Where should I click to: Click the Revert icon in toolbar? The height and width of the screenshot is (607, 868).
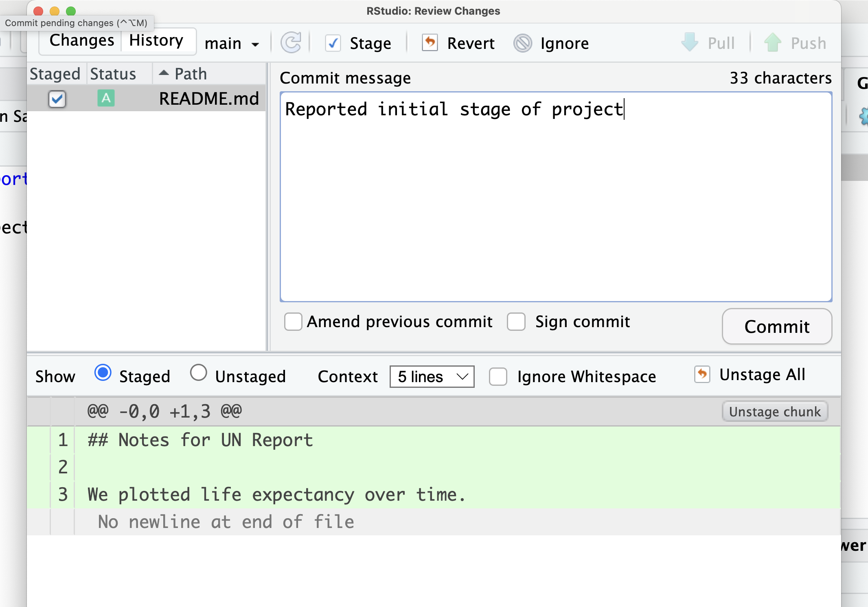coord(430,42)
